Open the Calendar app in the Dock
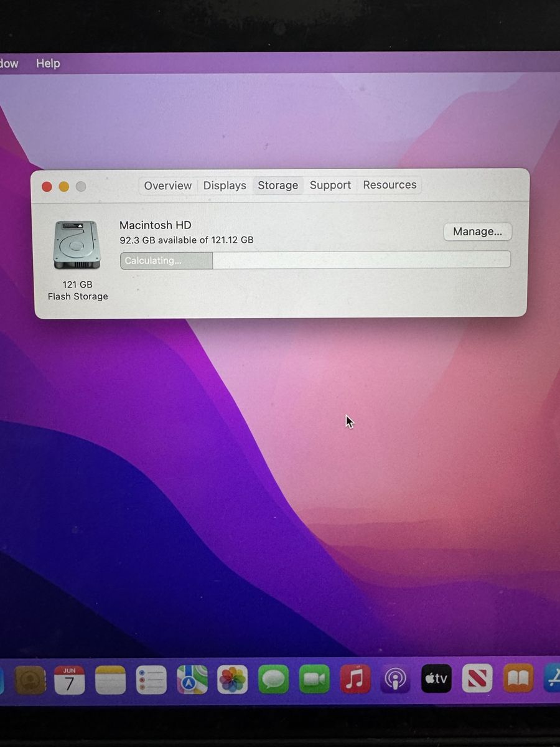This screenshot has height=747, width=560. 69,680
